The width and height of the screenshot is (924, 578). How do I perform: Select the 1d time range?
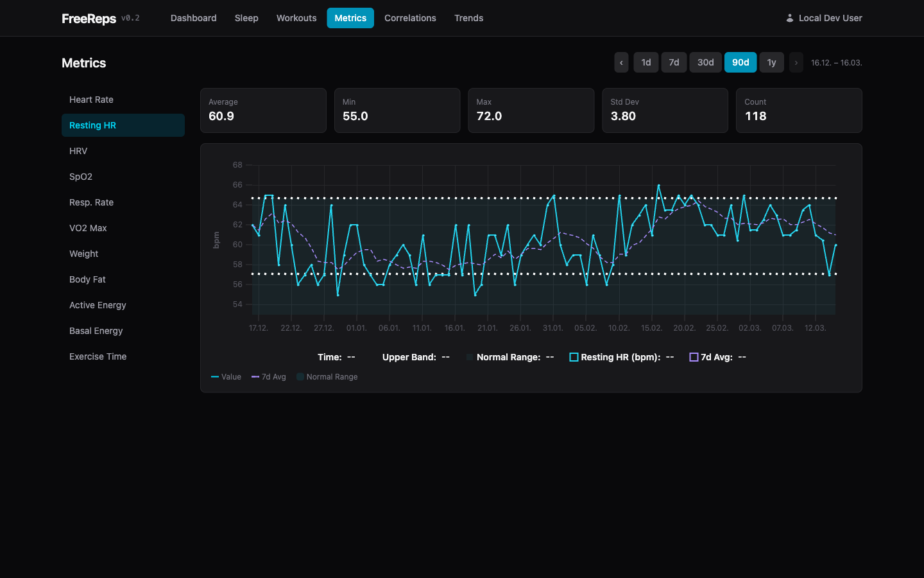646,62
